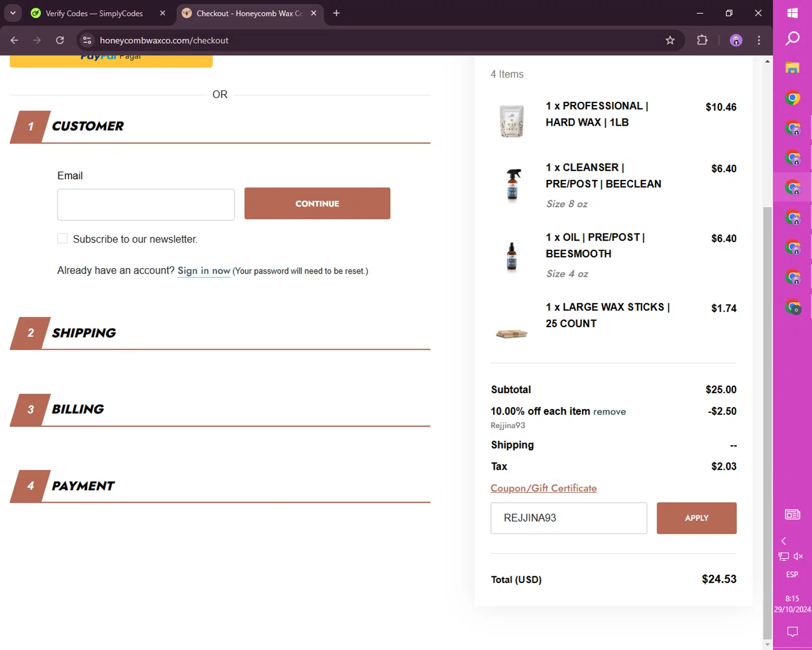Image resolution: width=812 pixels, height=650 pixels.
Task: Click the Professional Hard Wax product thumbnail
Action: 512,121
